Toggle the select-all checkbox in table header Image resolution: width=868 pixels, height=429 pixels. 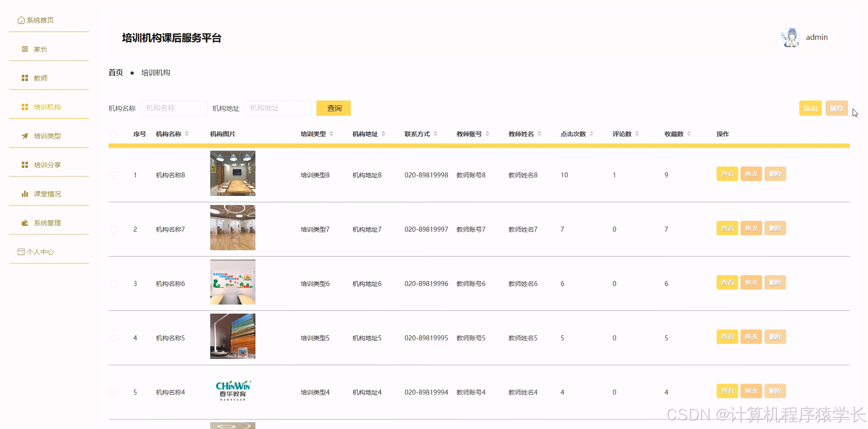pyautogui.click(x=114, y=134)
